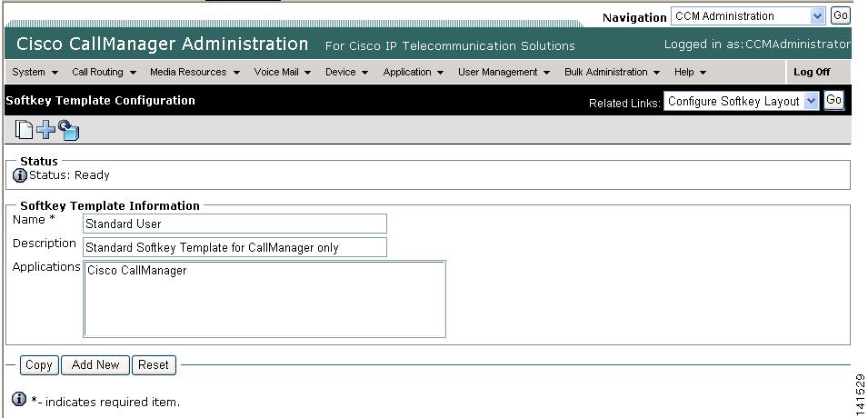Click Logged in as:CCMAdministrator text
Image resolution: width=868 pixels, height=418 pixels.
click(757, 45)
